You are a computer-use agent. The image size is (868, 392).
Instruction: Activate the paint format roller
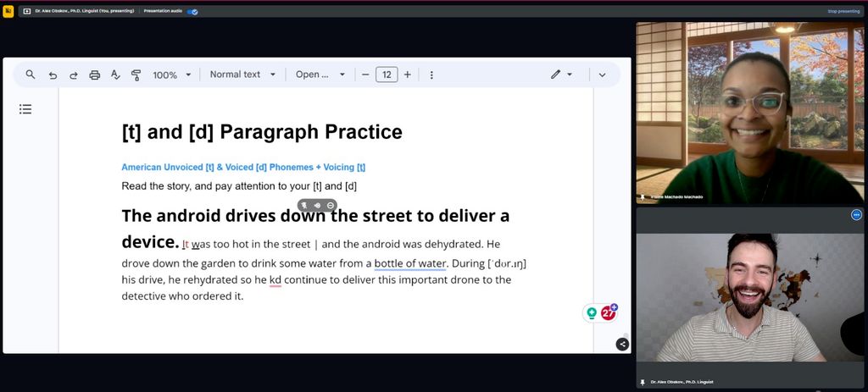tap(136, 75)
